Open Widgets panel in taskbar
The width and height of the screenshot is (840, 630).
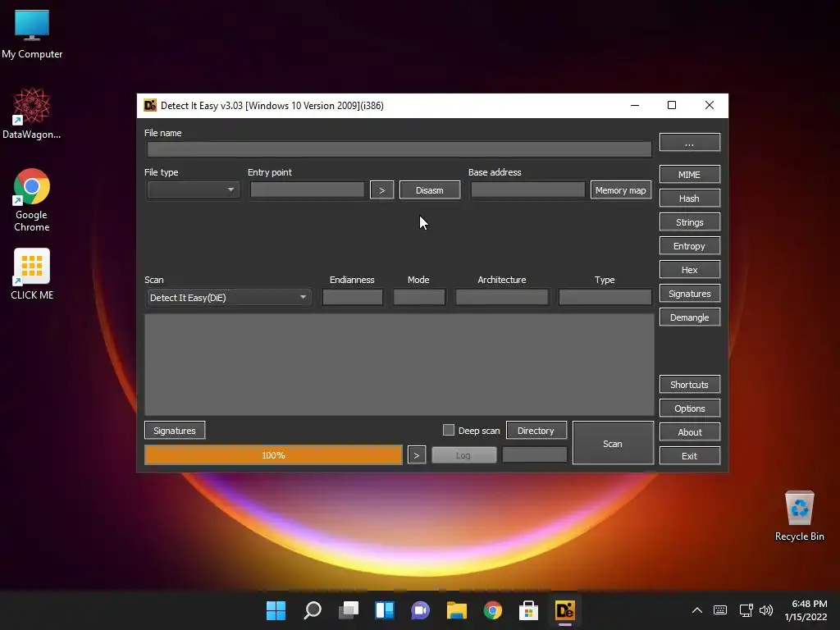point(385,610)
